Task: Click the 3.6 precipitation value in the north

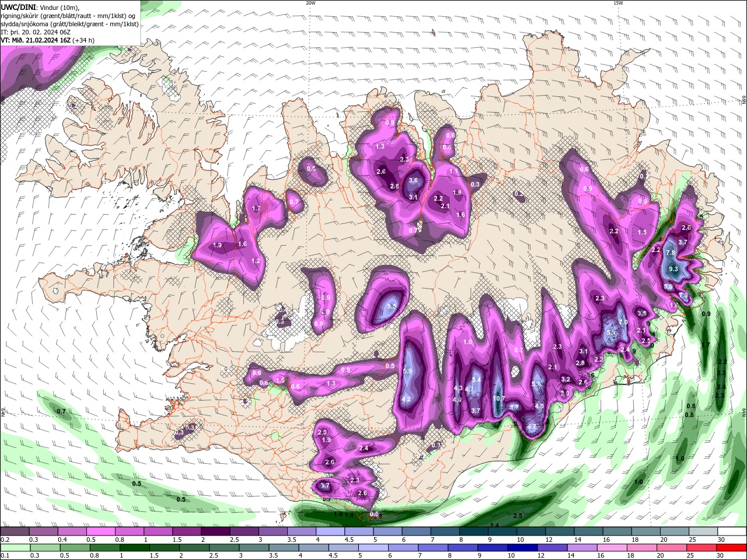Action: [413, 180]
